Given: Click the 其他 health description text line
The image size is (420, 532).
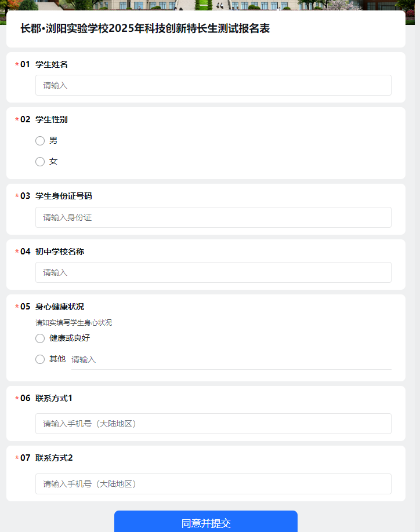Looking at the screenshot, I should (x=231, y=360).
